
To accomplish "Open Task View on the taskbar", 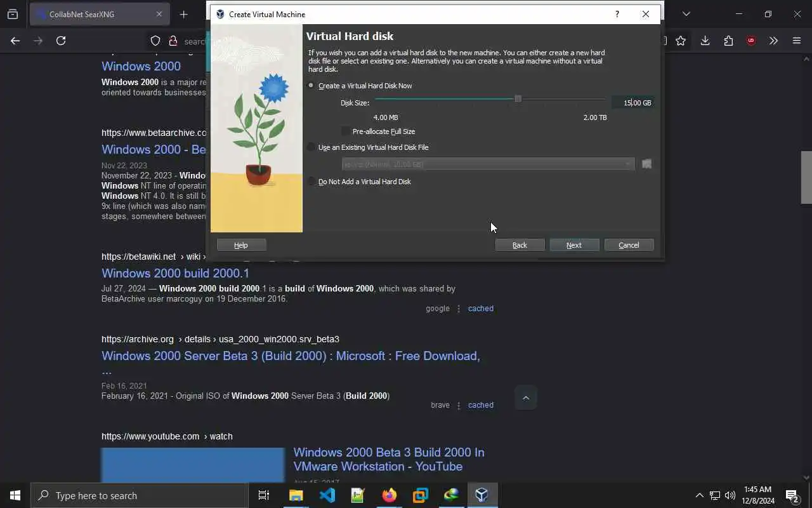I will (264, 495).
